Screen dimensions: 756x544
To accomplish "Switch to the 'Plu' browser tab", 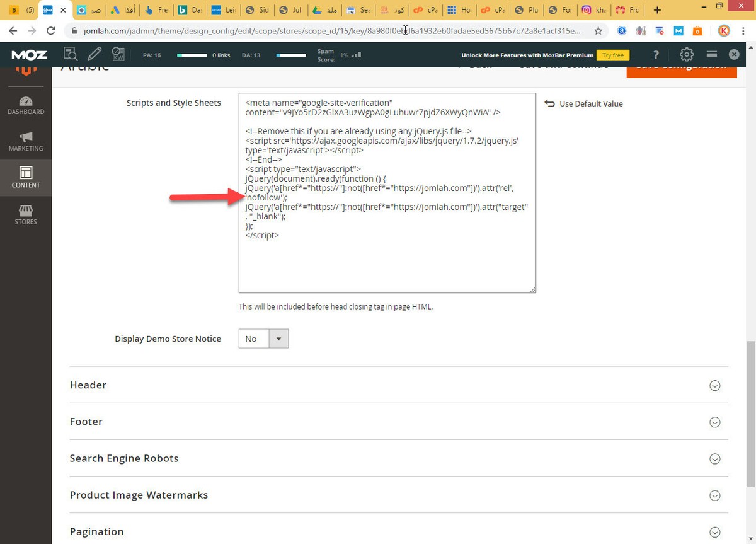I will [525, 10].
